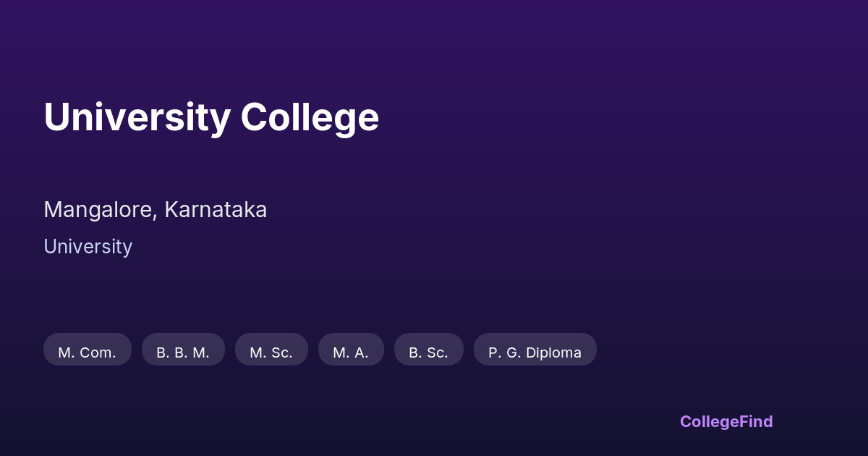Click the Com. text in the first chip
The image size is (868, 456).
97,352
